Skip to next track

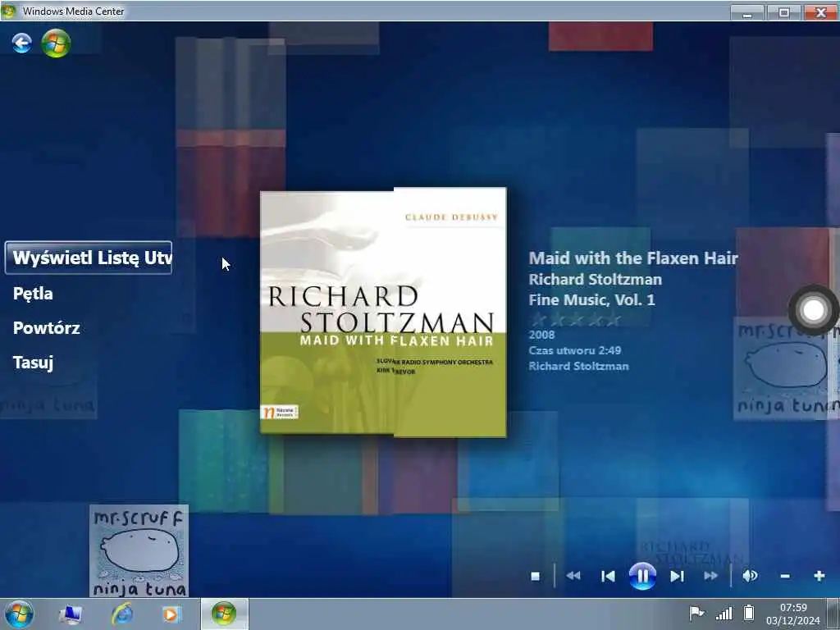[x=677, y=576]
